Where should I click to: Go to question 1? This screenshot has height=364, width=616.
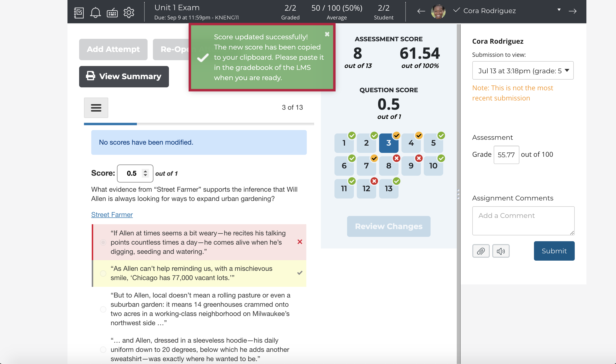(x=344, y=143)
